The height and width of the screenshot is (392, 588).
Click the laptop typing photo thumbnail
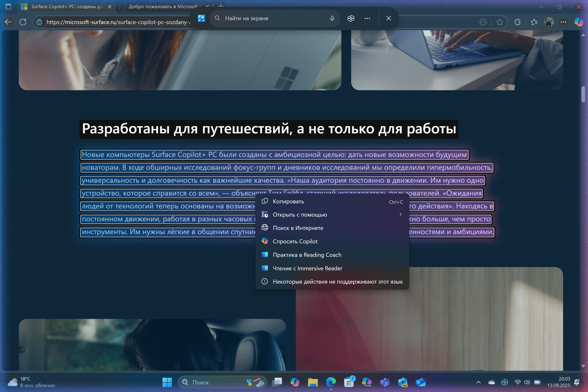click(x=457, y=60)
